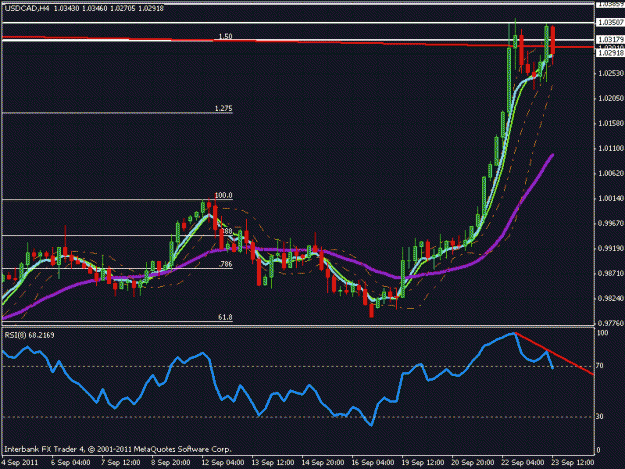The image size is (625, 469).
Task: Click the 1.02050 price axis value
Action: [x=611, y=98]
